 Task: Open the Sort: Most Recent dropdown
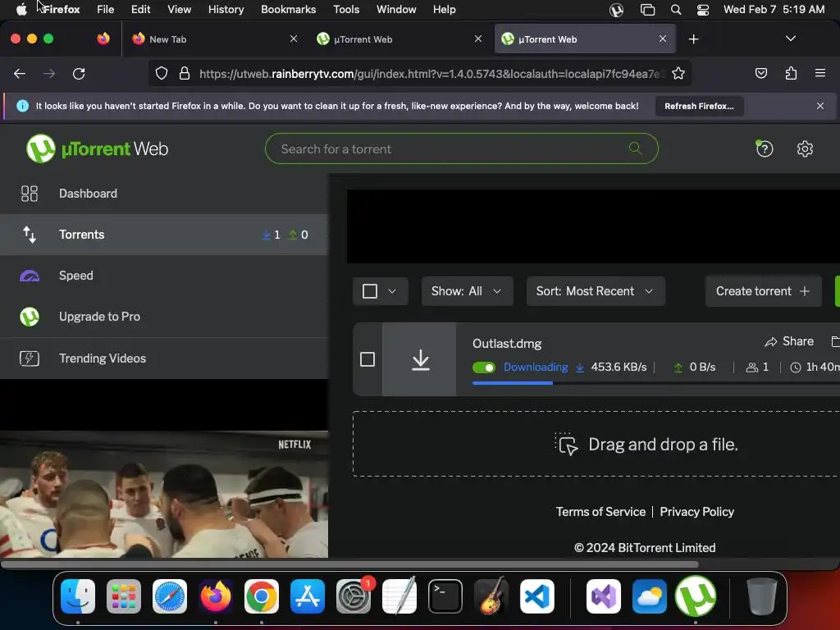coord(596,291)
